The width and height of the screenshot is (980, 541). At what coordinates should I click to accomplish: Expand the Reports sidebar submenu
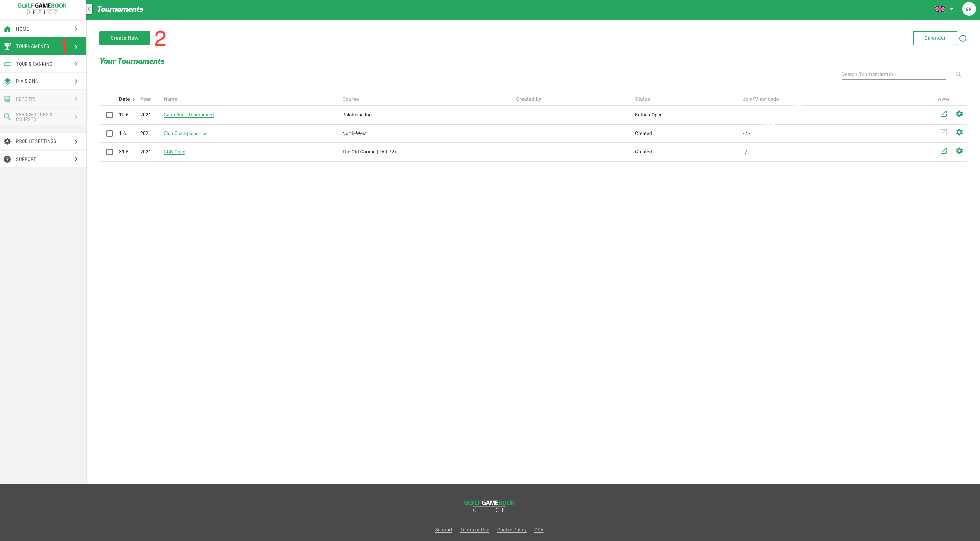click(x=76, y=99)
